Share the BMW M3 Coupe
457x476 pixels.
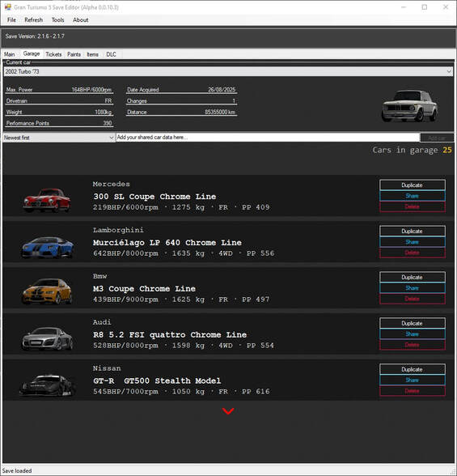pos(413,288)
